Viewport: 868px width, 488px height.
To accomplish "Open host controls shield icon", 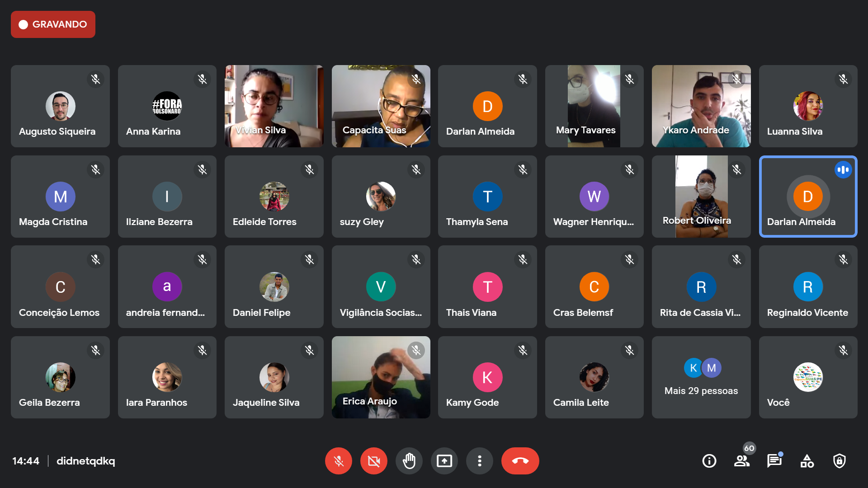I will coord(840,461).
